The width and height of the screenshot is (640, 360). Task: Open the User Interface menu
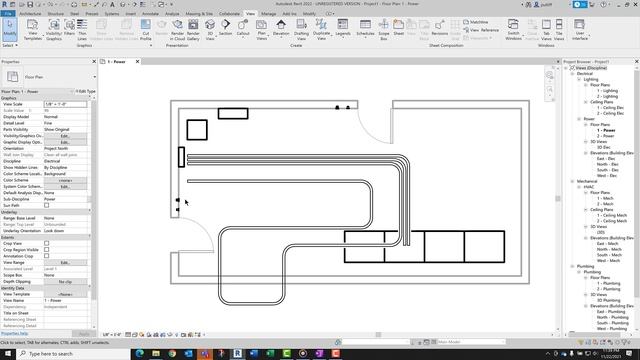pyautogui.click(x=580, y=29)
